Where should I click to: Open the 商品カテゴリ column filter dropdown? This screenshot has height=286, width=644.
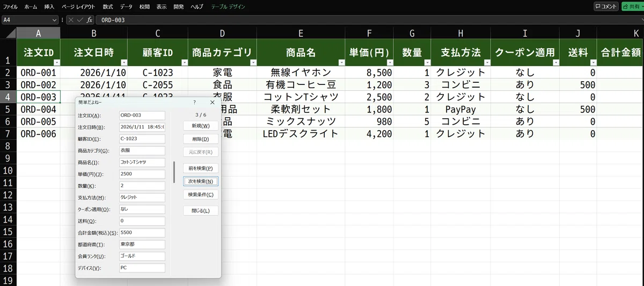click(253, 62)
